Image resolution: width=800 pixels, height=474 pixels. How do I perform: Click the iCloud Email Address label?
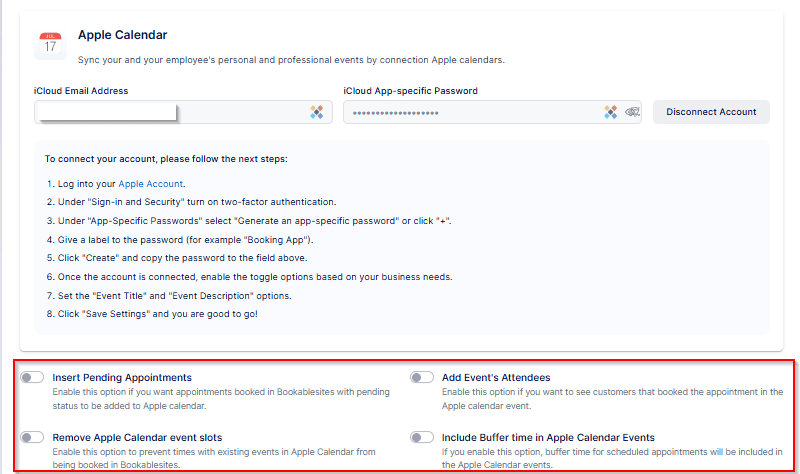click(x=81, y=91)
